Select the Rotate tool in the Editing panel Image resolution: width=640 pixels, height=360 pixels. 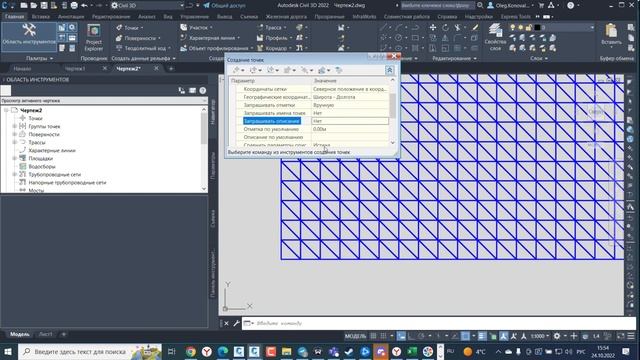tap(445, 27)
